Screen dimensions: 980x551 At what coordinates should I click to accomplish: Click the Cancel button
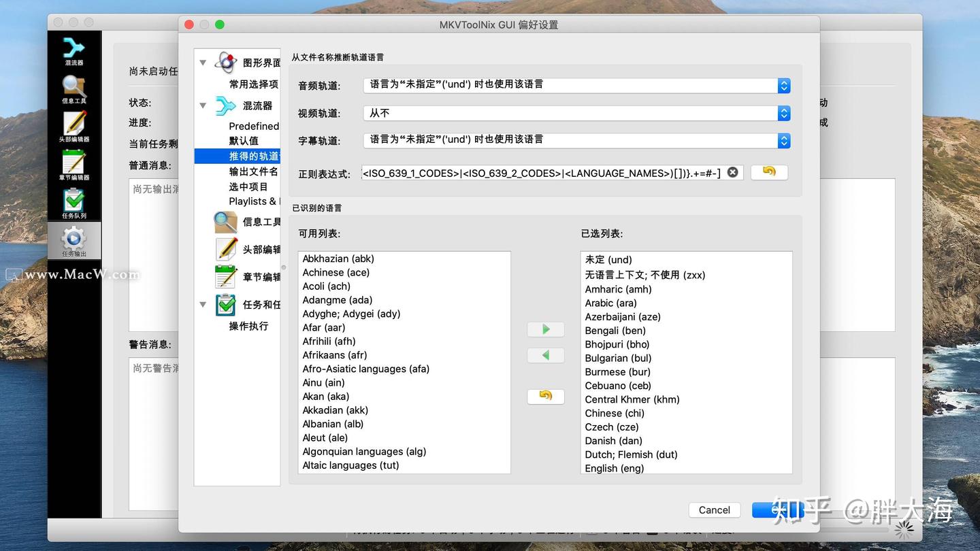[714, 510]
